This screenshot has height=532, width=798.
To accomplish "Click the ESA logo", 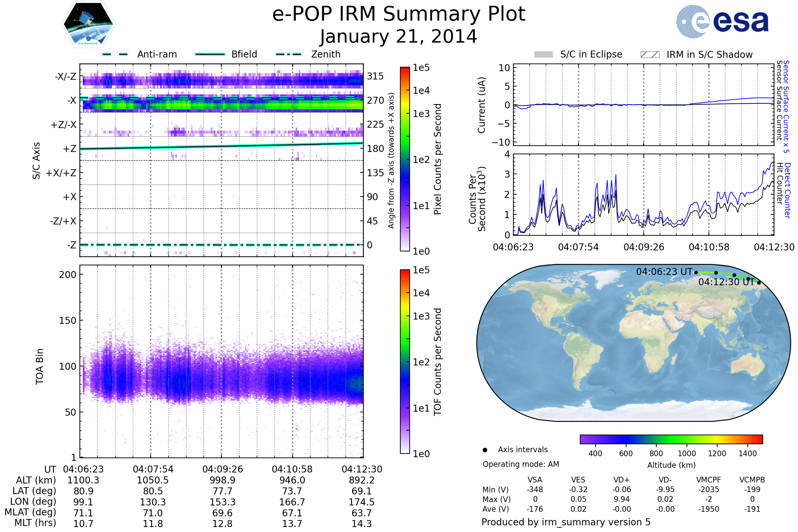I will 722,22.
